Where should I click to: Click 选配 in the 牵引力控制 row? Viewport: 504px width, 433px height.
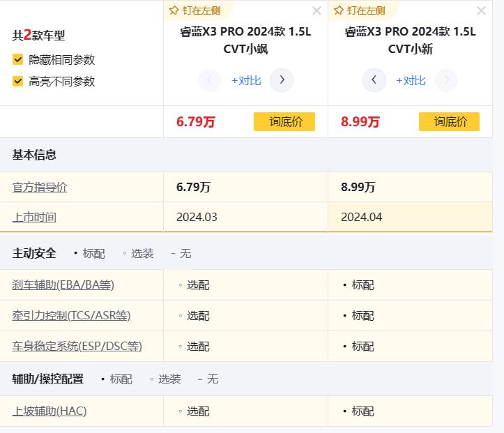(x=198, y=316)
